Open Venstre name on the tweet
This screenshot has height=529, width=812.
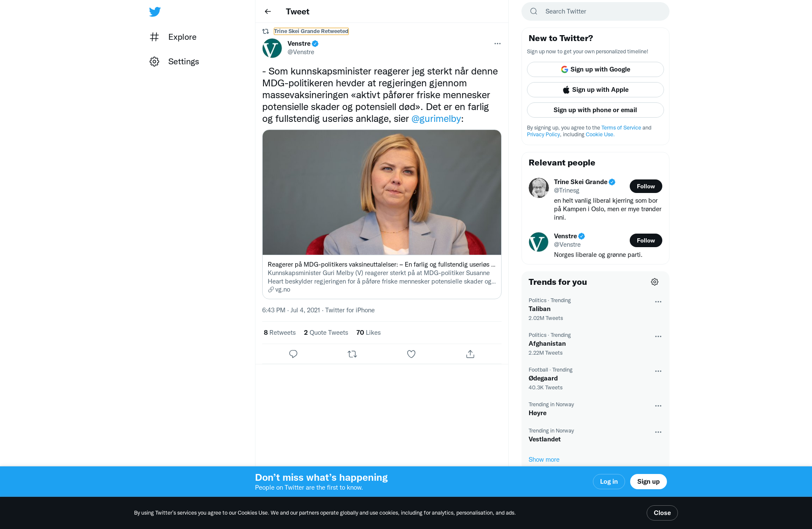tap(299, 44)
